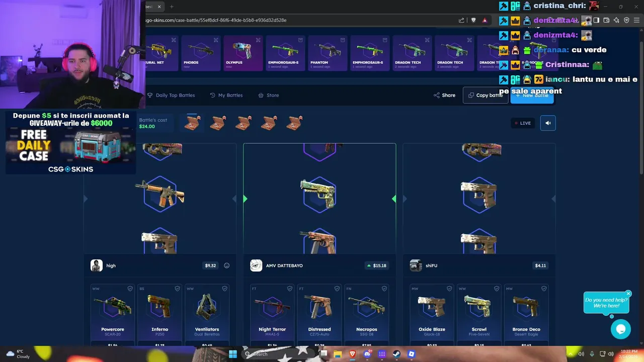Select the Distressed CZ75-Auto card
Viewport: 644px width, 362px height.
pyautogui.click(x=319, y=315)
